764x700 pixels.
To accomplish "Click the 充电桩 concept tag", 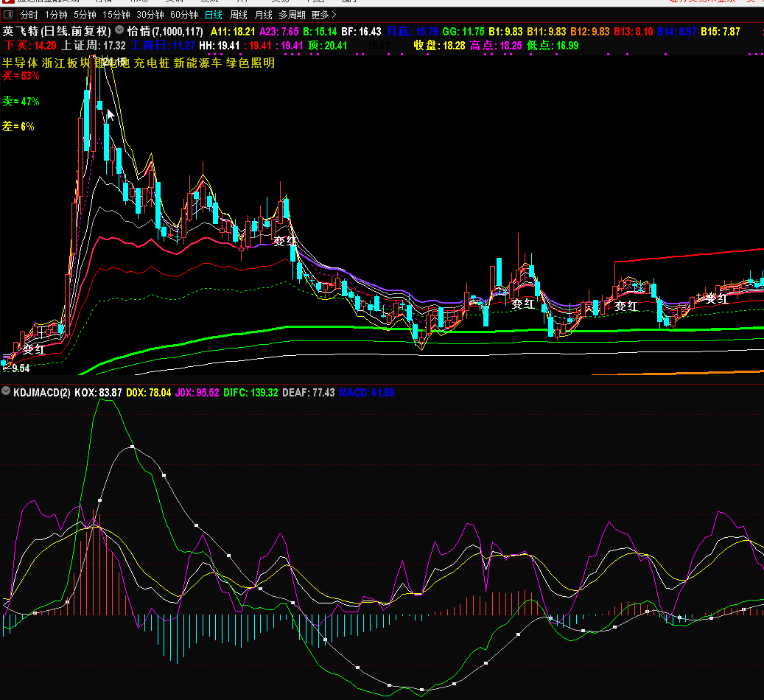I will pyautogui.click(x=152, y=63).
